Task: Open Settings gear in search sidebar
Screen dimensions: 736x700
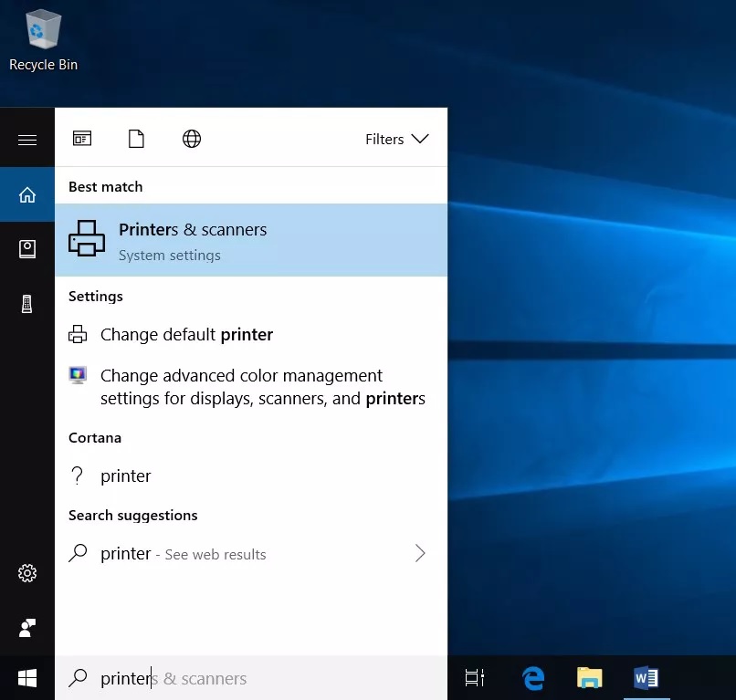Action: pyautogui.click(x=27, y=573)
